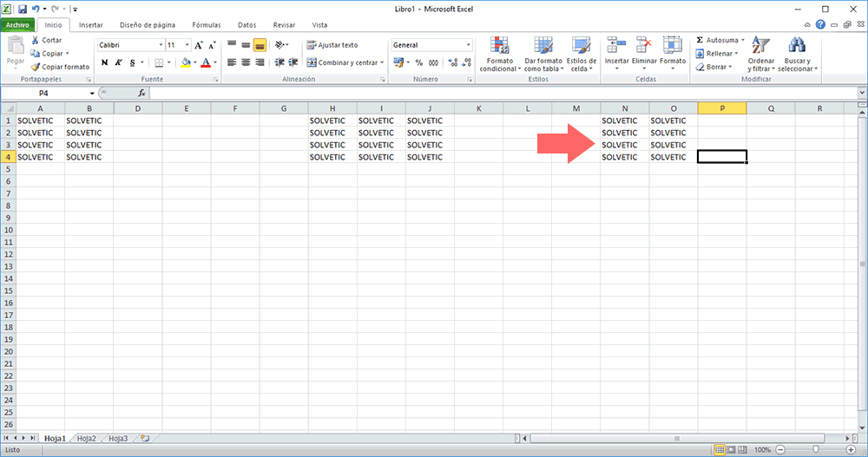The height and width of the screenshot is (457, 868).
Task: Align text to the top
Action: 232,45
